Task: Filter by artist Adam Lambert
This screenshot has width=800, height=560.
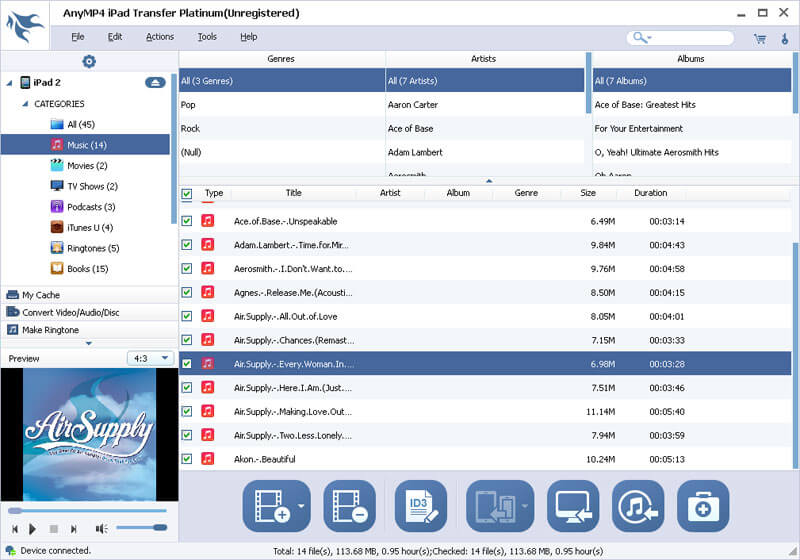Action: (485, 152)
